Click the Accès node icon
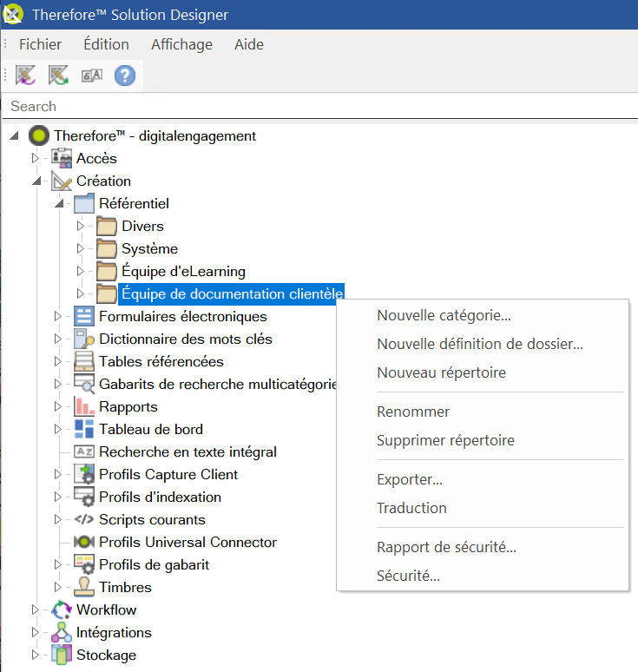638x672 pixels. (62, 158)
